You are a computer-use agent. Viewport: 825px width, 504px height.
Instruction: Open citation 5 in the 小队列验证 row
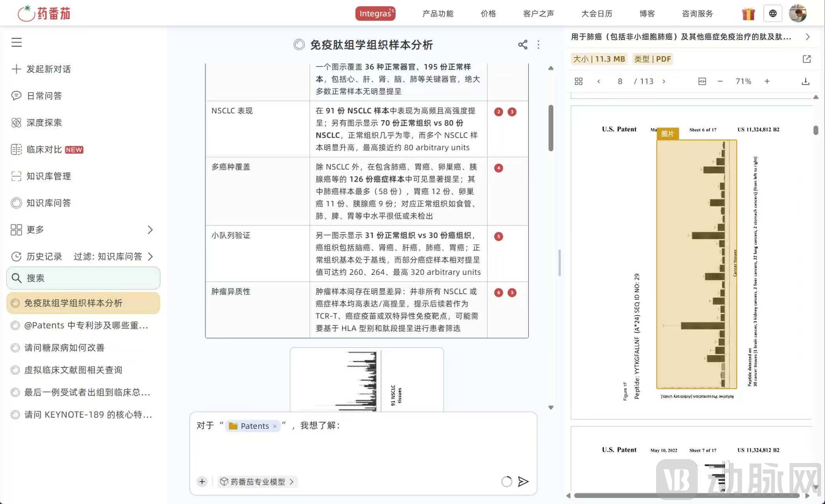(x=499, y=237)
